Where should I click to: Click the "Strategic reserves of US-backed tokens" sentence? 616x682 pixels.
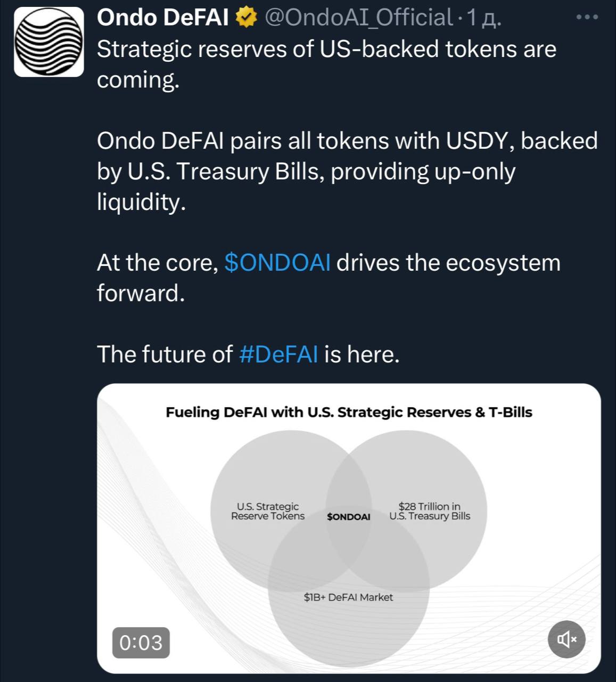(326, 50)
